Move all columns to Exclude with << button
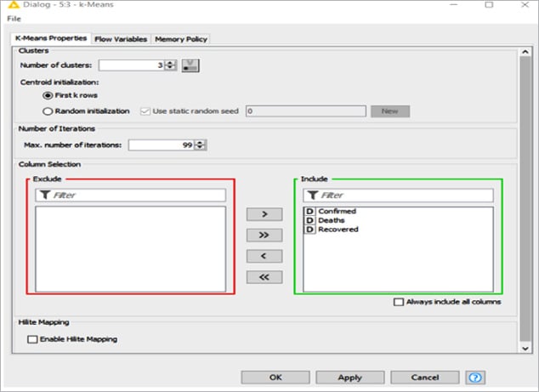 (264, 277)
